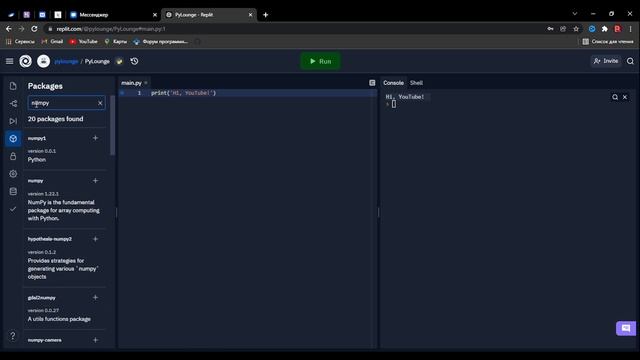
Task: Open the repl history icon
Action: coord(134,61)
